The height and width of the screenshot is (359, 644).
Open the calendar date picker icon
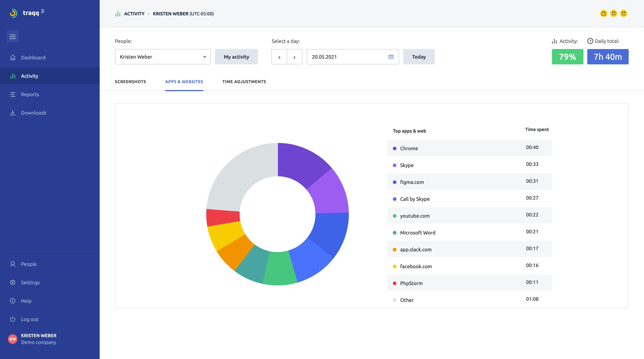pos(391,57)
